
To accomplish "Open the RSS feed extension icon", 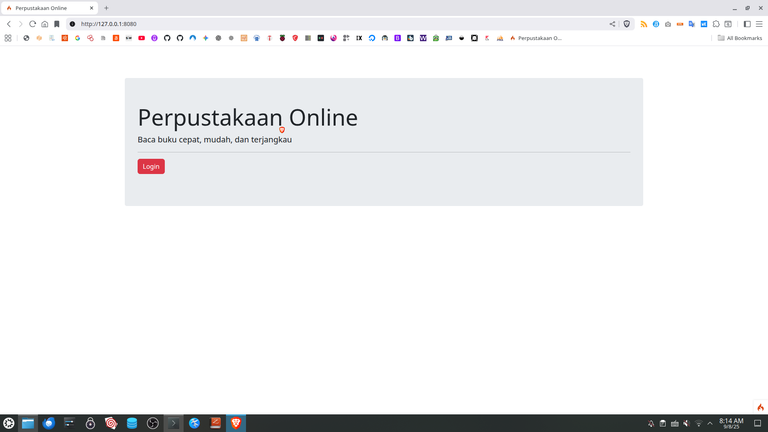I will click(644, 24).
